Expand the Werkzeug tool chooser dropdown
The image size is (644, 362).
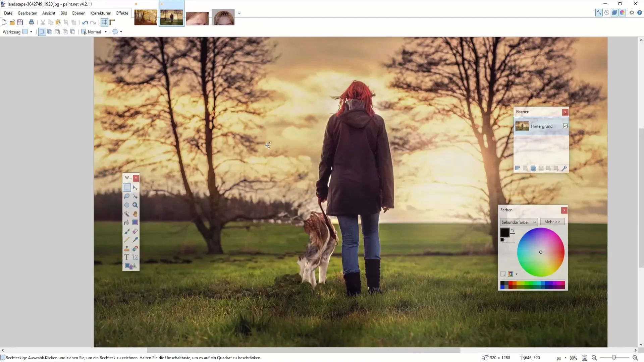(x=31, y=32)
